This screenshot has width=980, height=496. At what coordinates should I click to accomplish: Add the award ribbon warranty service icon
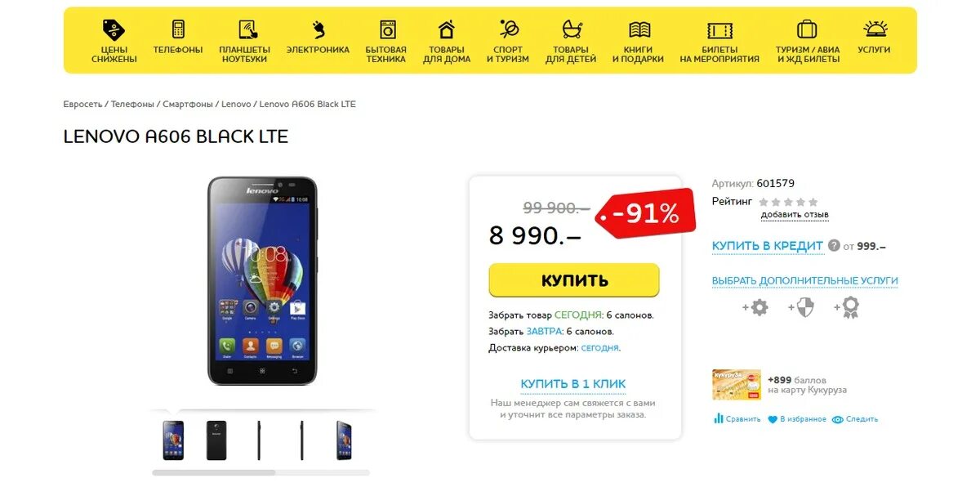point(848,308)
